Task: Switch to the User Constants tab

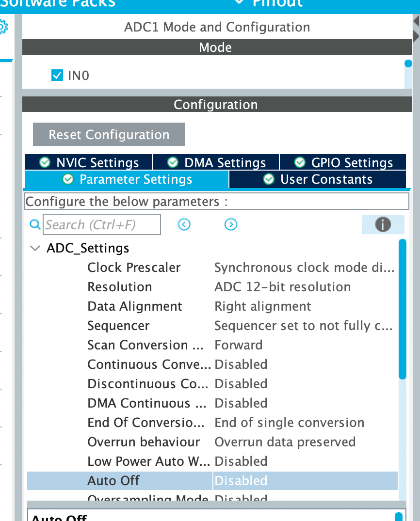Action: pyautogui.click(x=318, y=179)
